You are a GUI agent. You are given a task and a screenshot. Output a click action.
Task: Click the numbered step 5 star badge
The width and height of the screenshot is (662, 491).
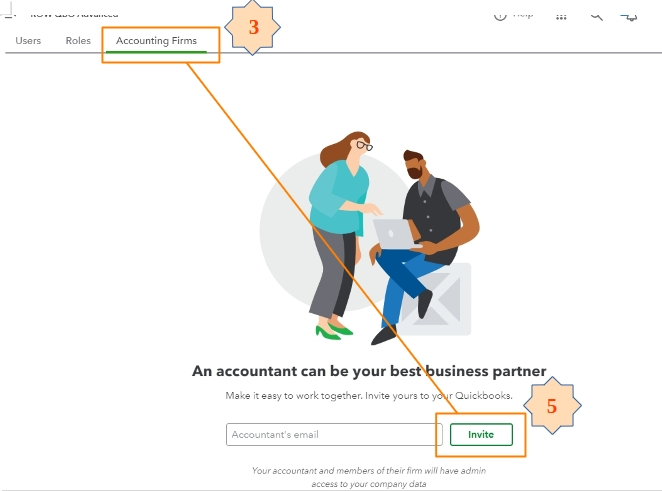pos(552,405)
